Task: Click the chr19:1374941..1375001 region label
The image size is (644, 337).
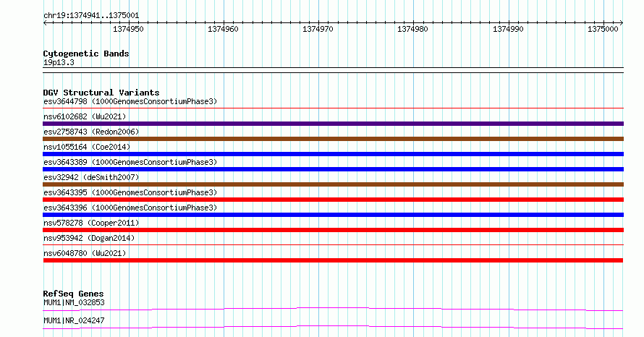Action: point(91,16)
